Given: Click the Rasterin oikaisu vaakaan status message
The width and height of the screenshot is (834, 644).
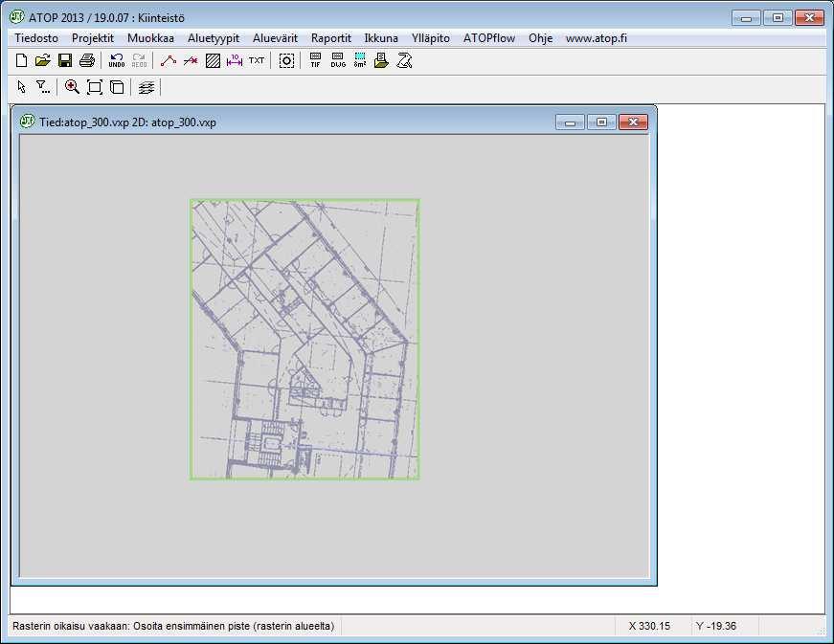Looking at the screenshot, I should 173,626.
